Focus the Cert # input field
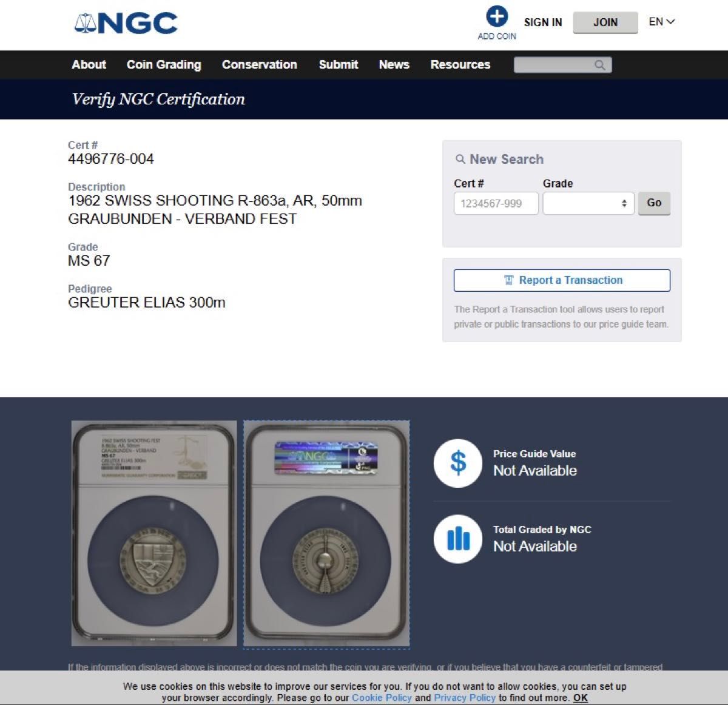 (496, 203)
